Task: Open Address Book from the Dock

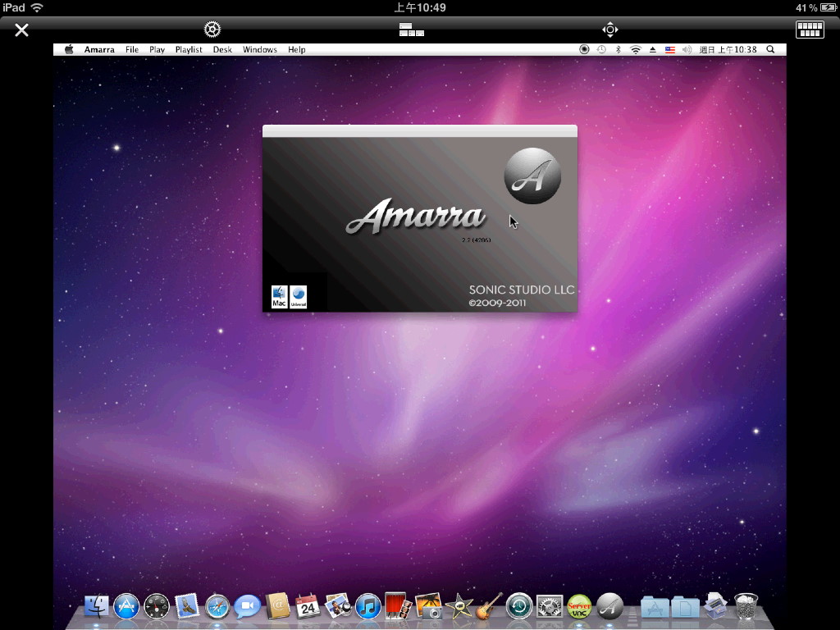Action: (277, 606)
